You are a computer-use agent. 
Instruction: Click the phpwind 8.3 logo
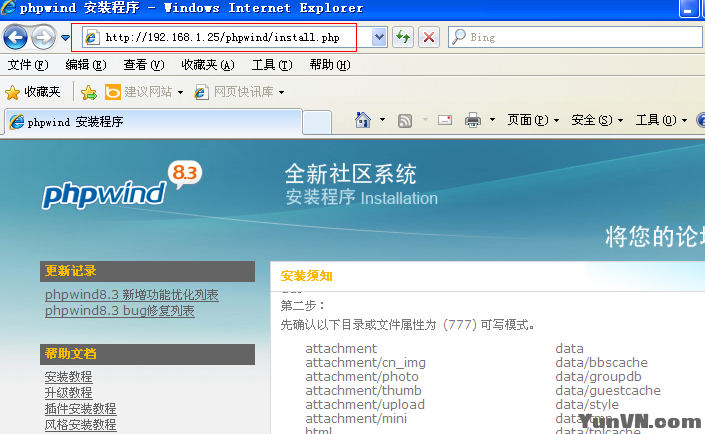tap(122, 185)
